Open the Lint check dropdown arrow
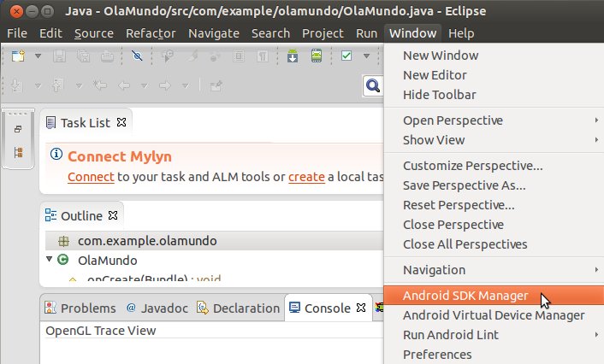The image size is (604, 364). tap(366, 56)
